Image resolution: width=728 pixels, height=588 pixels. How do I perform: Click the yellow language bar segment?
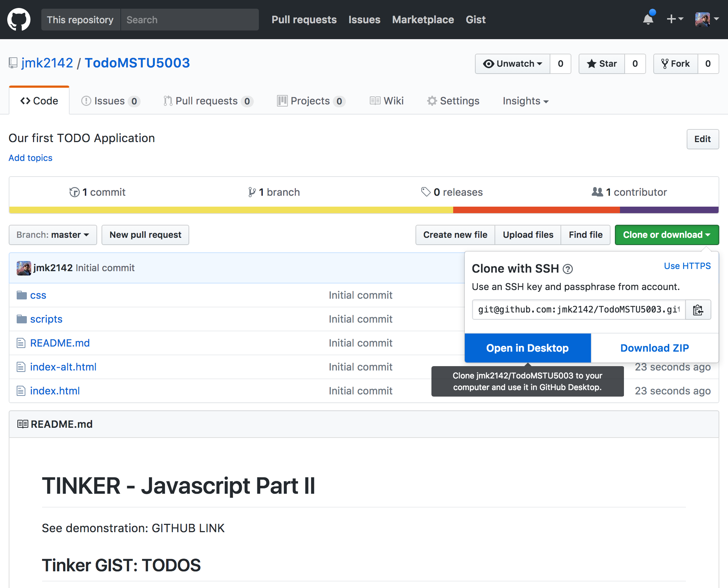tap(231, 210)
